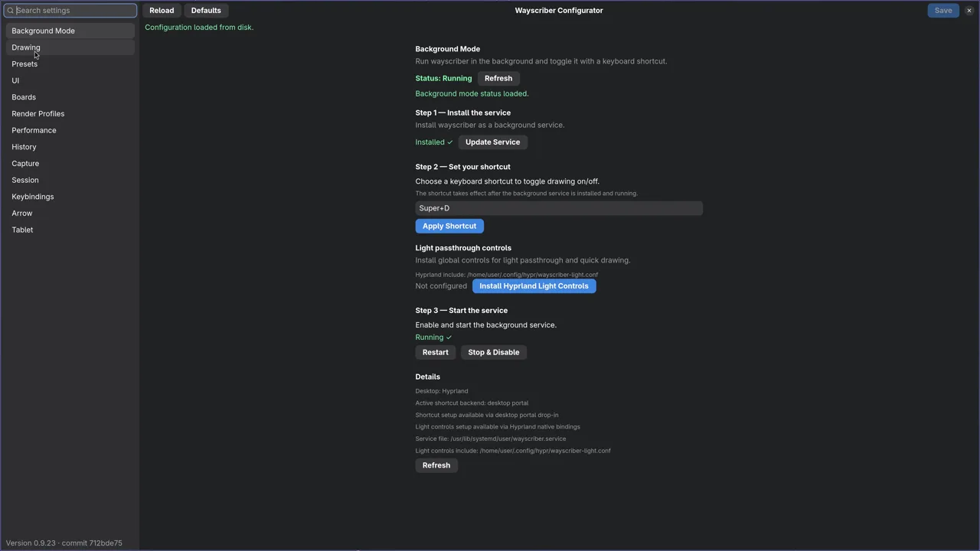The height and width of the screenshot is (551, 980).
Task: Click 'Step 2 — Set your shortcut' heading
Action: (462, 167)
